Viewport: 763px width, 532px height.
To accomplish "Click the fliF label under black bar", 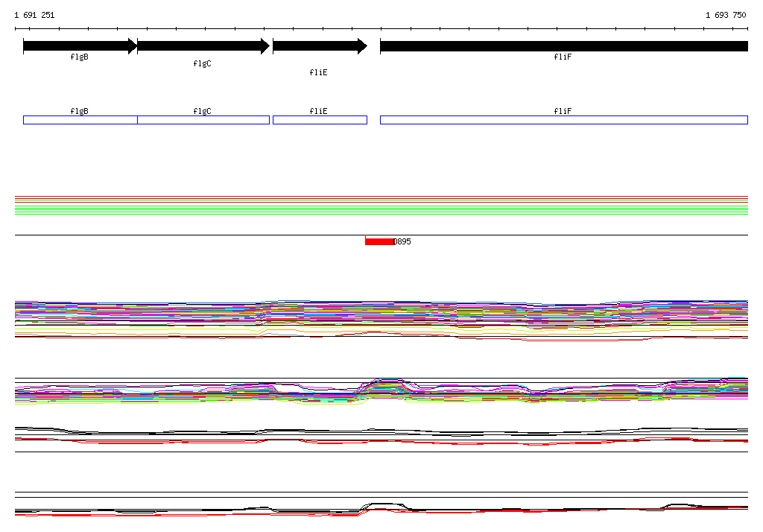I will click(563, 57).
